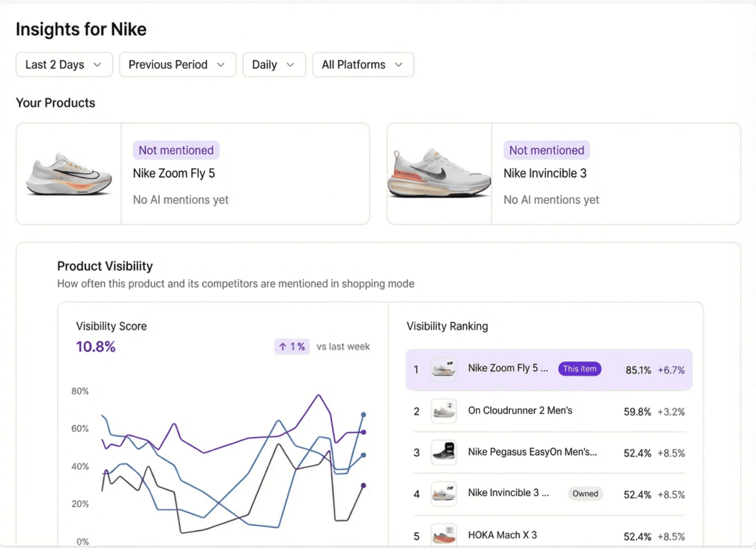Open the Nike Invincible 3 product card title

click(x=545, y=173)
